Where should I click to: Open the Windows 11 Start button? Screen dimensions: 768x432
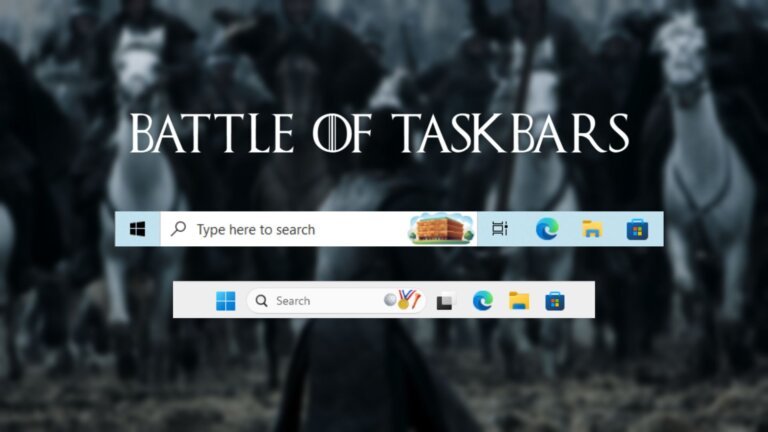226,301
